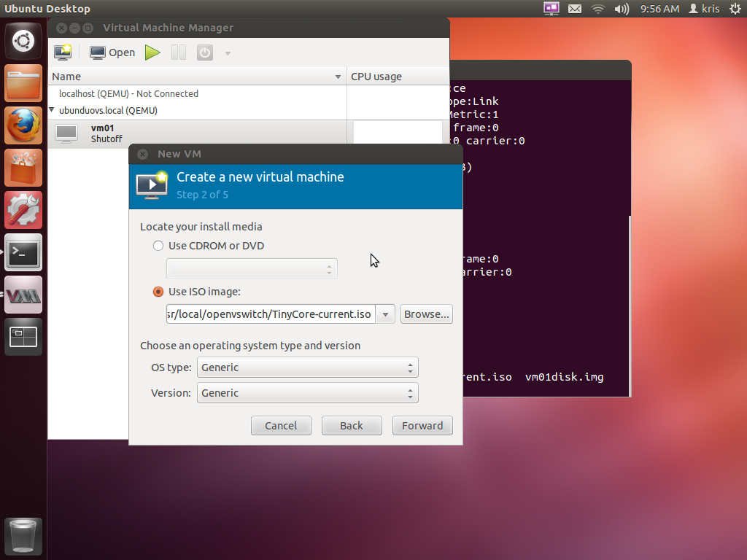Click the new VM wizard header icon

tap(152, 184)
